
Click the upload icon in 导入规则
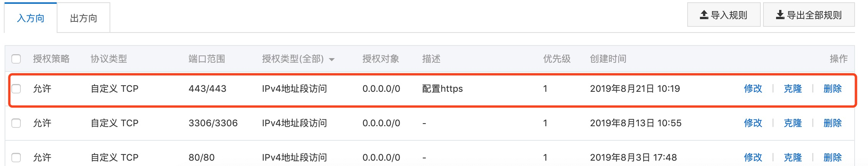704,15
